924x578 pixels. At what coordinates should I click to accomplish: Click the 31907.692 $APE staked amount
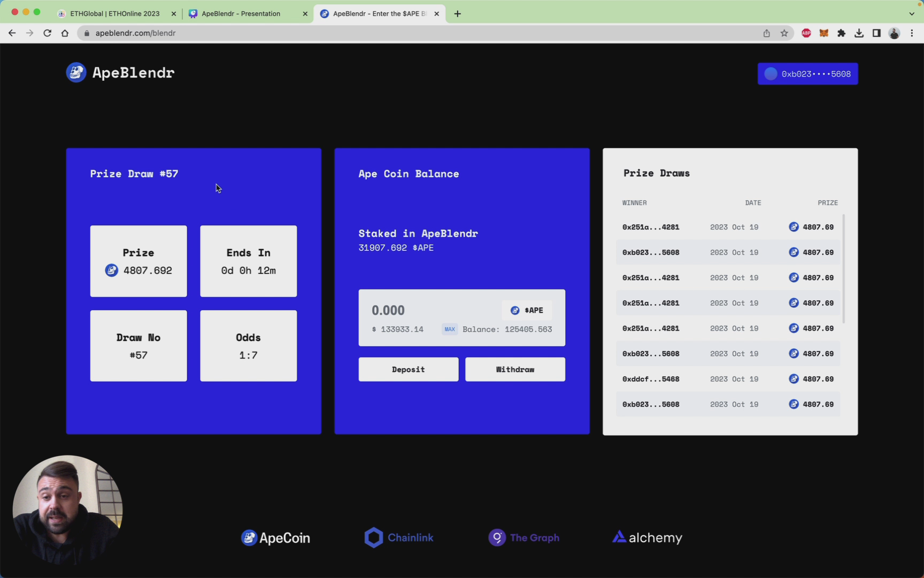coord(396,248)
